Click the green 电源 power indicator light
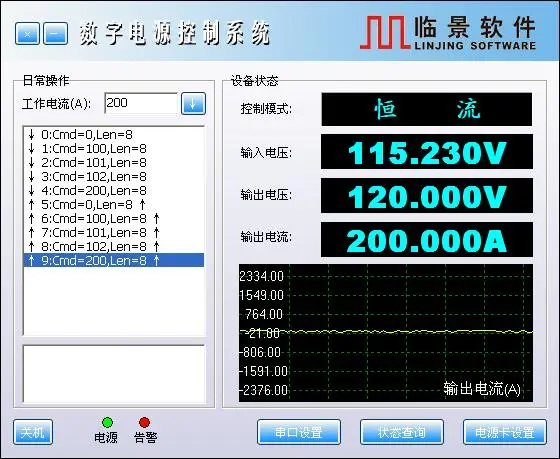 click(x=108, y=422)
